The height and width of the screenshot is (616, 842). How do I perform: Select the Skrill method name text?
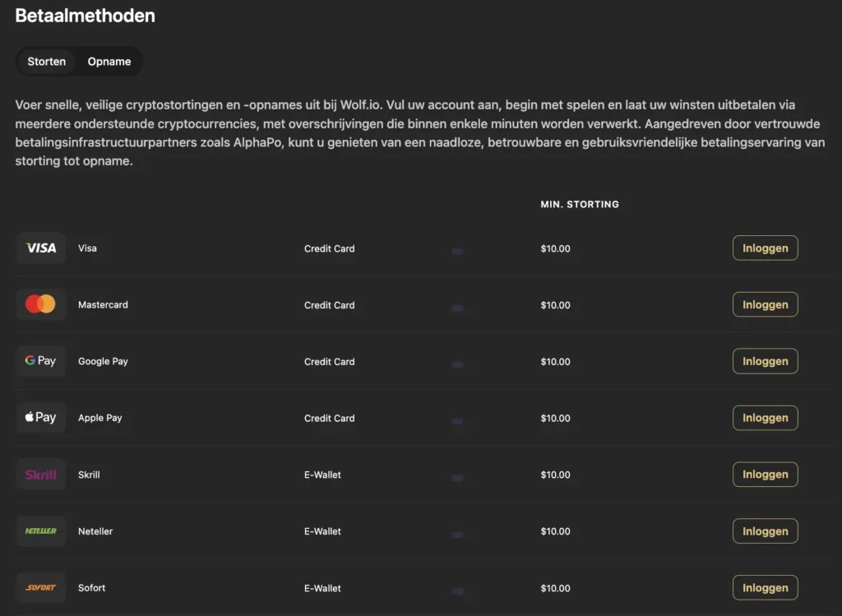point(89,475)
